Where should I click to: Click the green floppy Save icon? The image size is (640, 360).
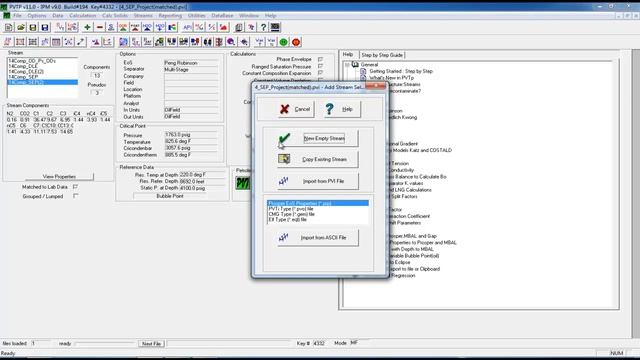click(x=33, y=27)
